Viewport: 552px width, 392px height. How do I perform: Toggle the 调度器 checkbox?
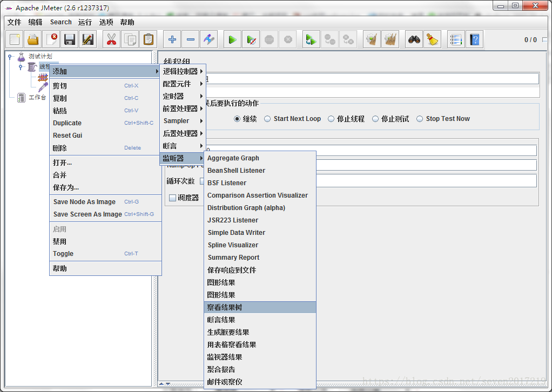point(172,198)
